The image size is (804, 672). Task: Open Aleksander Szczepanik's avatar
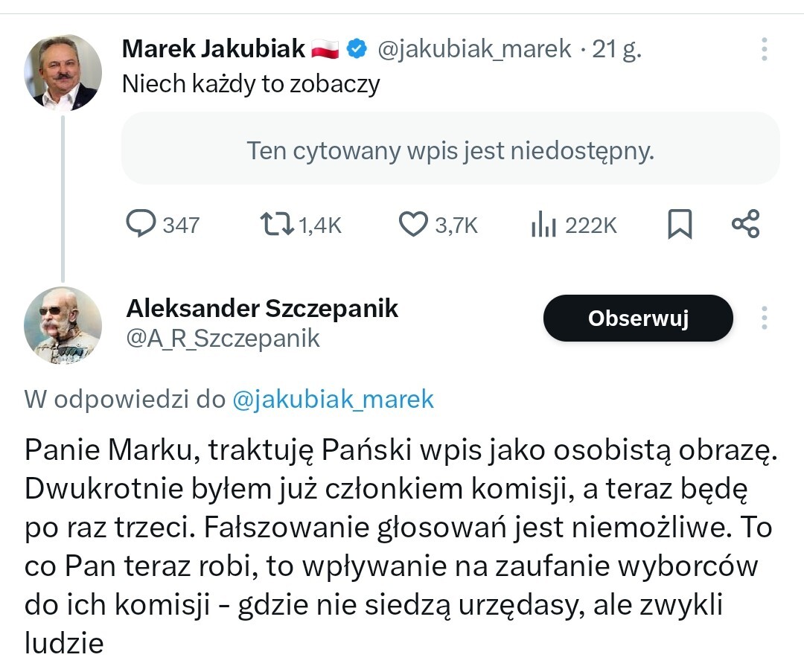click(x=63, y=325)
